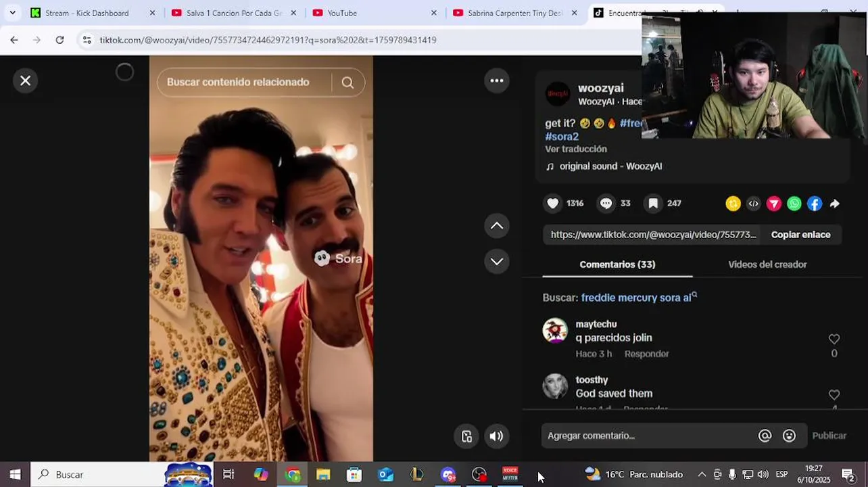
Task: Close the 'YouTube' browser tab
Action: click(x=434, y=13)
